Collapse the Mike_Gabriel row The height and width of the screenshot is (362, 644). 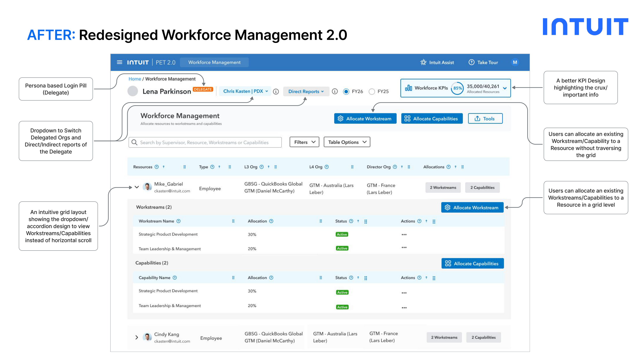(137, 187)
